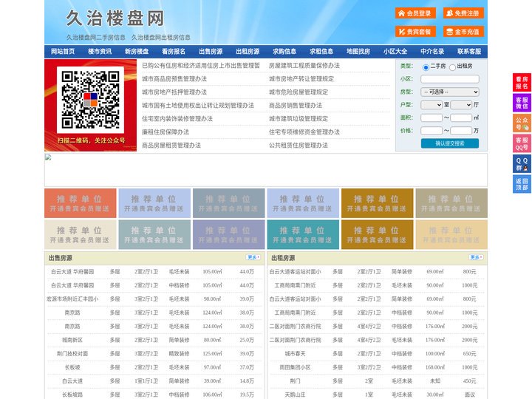
Task: Click the minimum 面积 input
Action: coord(432,117)
